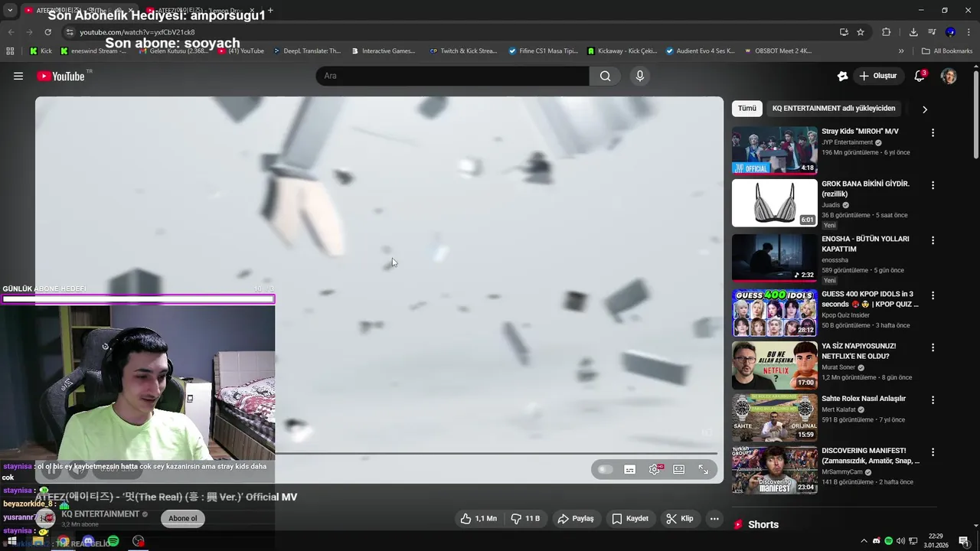Open browser downloads icon

click(x=913, y=32)
